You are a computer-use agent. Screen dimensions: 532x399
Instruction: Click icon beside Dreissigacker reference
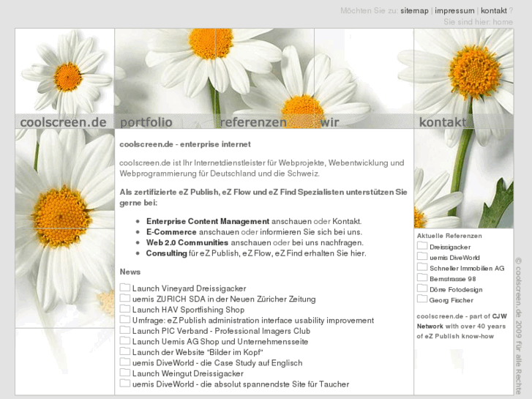(x=422, y=246)
